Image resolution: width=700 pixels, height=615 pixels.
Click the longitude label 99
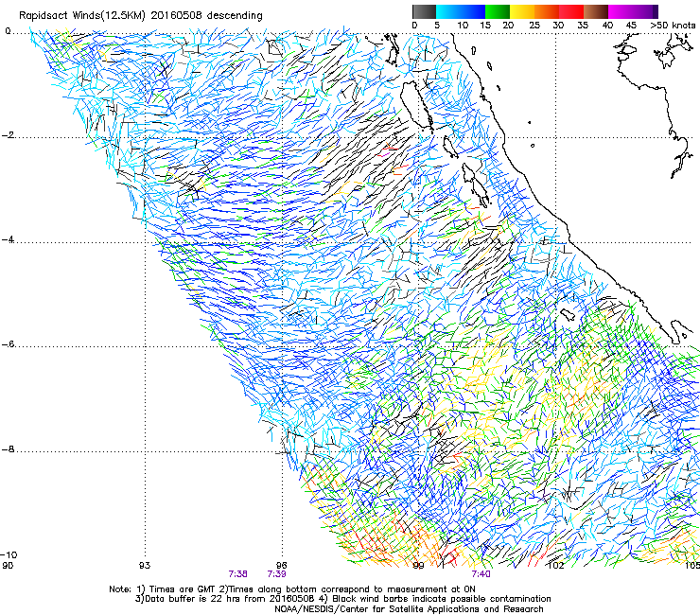(418, 566)
